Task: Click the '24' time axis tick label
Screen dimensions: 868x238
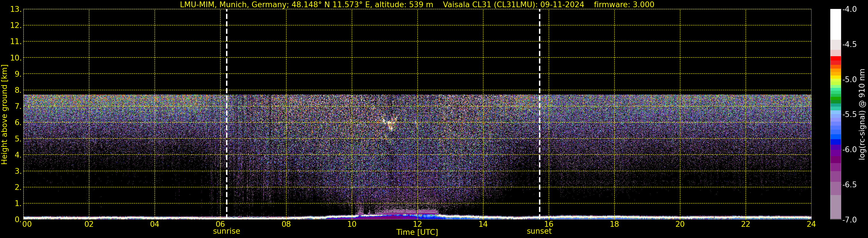Action: coord(811,224)
